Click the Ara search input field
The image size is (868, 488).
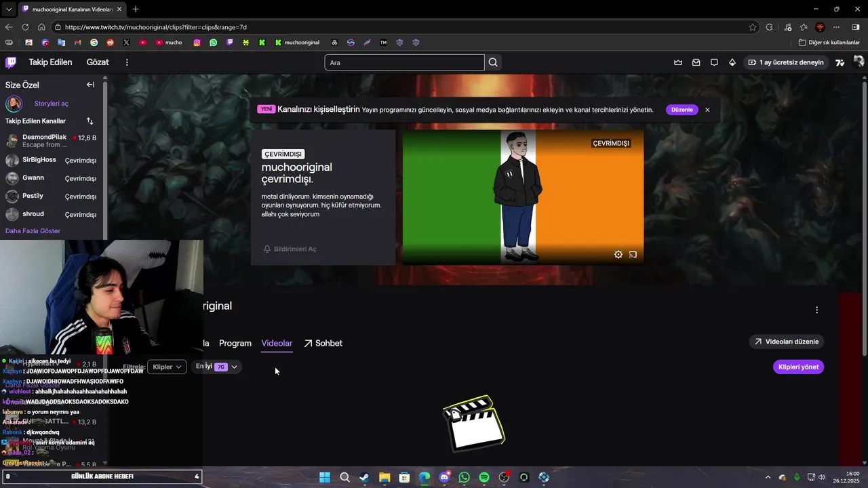click(404, 62)
